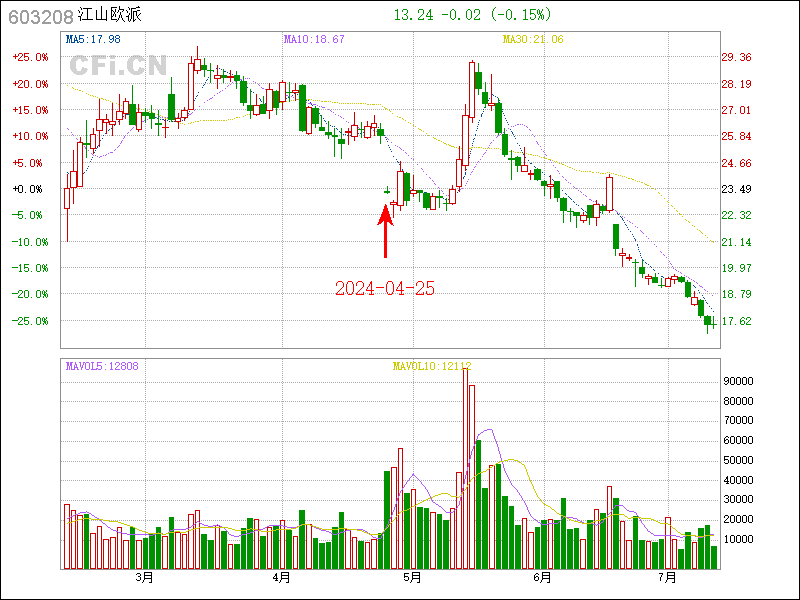
Task: Select the 5月 tick on time axis
Action: [x=411, y=577]
